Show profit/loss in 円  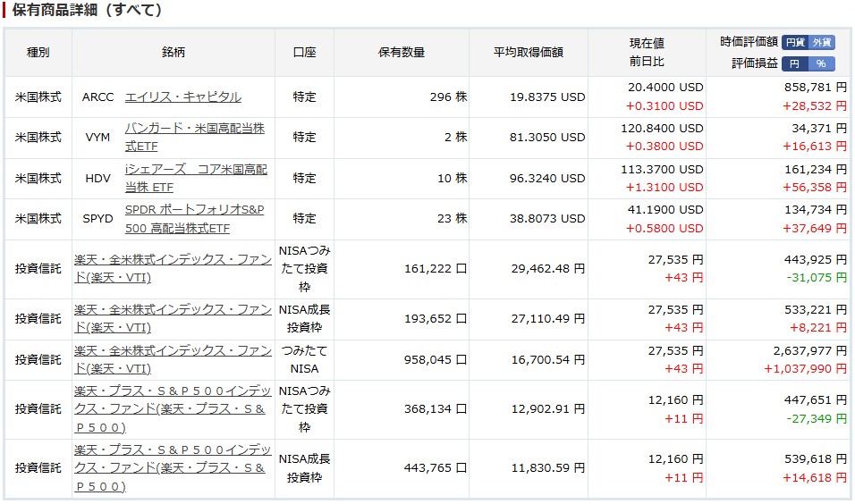point(795,63)
